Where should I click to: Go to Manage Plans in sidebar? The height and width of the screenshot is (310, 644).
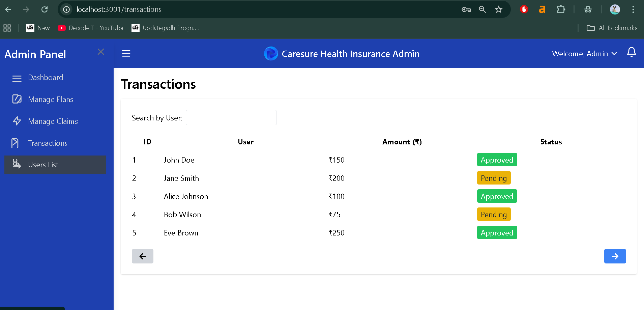click(50, 100)
